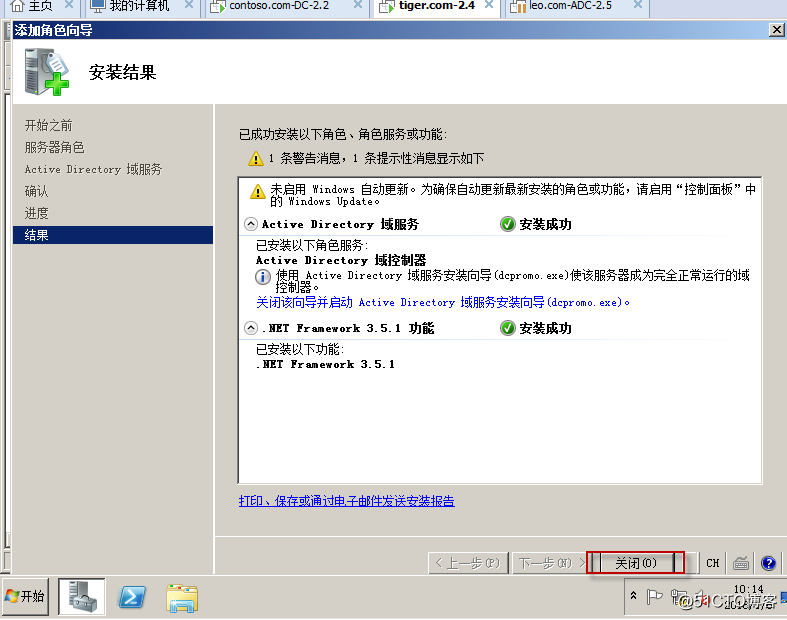Open the 开始 Start menu

coord(25,596)
